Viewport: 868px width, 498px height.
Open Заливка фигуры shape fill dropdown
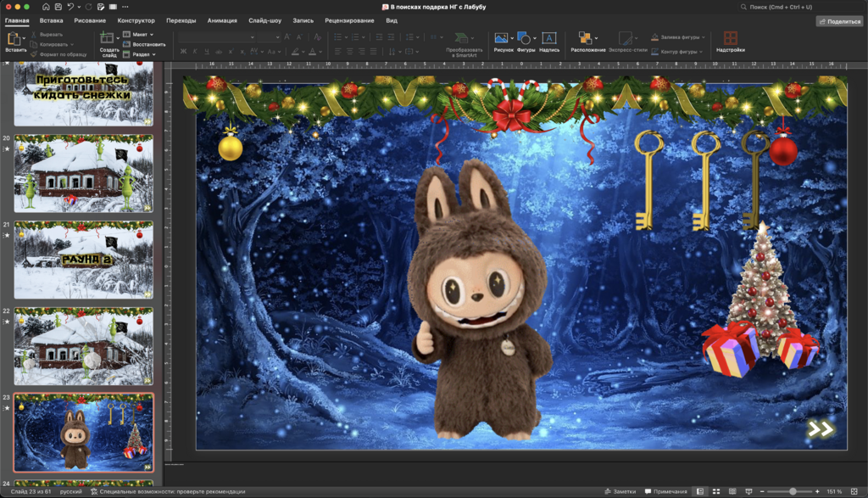click(678, 37)
